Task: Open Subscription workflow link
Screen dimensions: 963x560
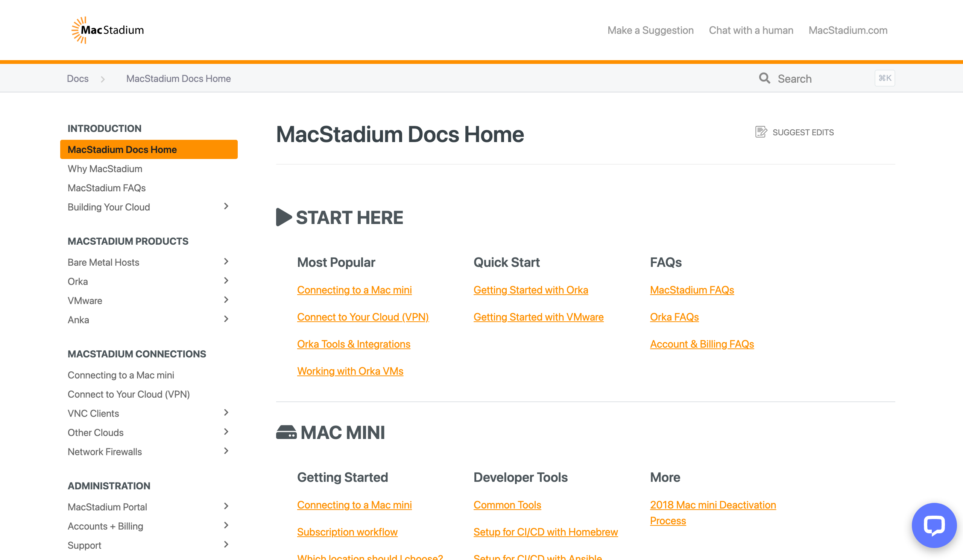Action: (347, 532)
